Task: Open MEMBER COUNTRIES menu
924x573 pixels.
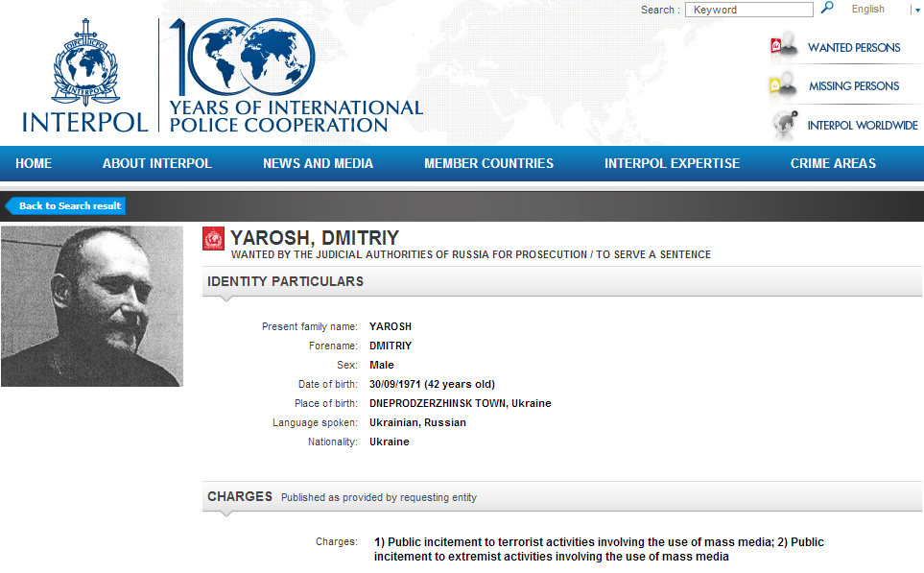Action: (488, 163)
